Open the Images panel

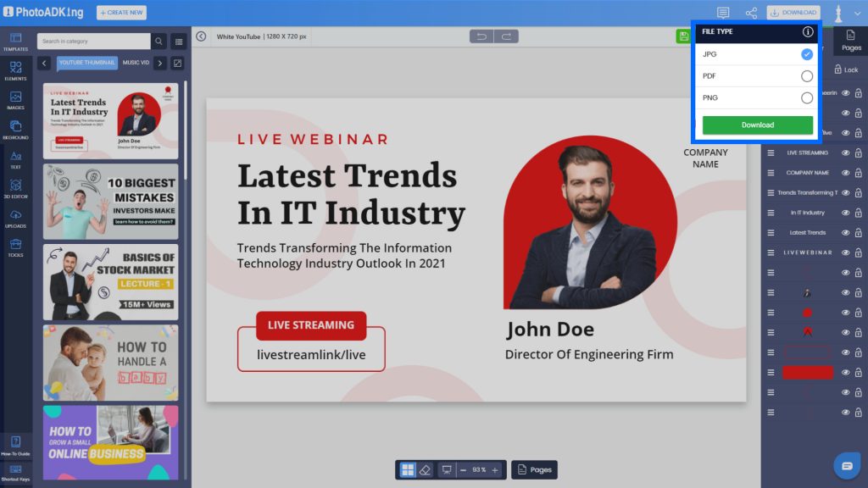click(x=15, y=101)
